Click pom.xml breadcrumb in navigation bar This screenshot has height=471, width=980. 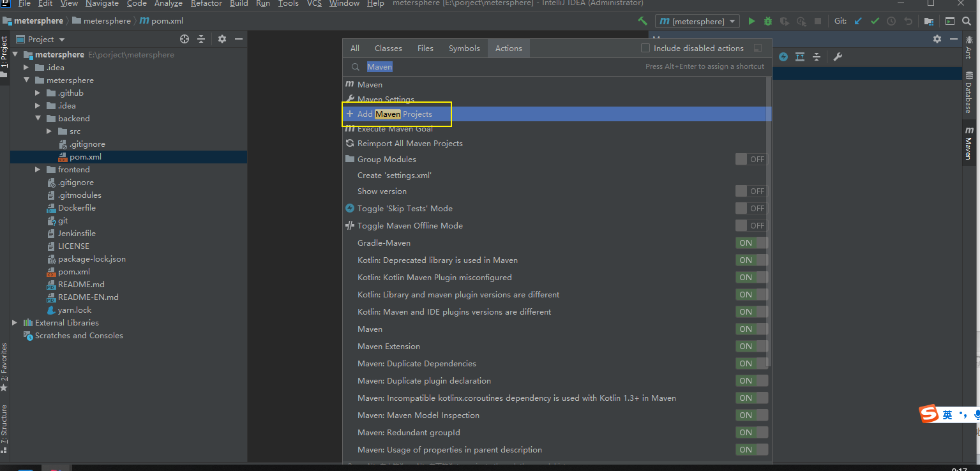pos(161,21)
